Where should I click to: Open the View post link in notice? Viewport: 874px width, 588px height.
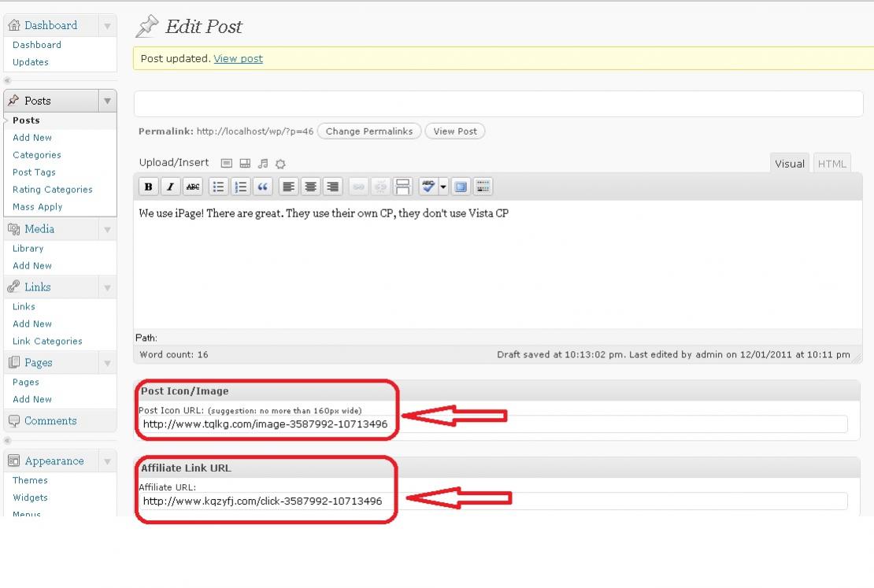(x=238, y=58)
